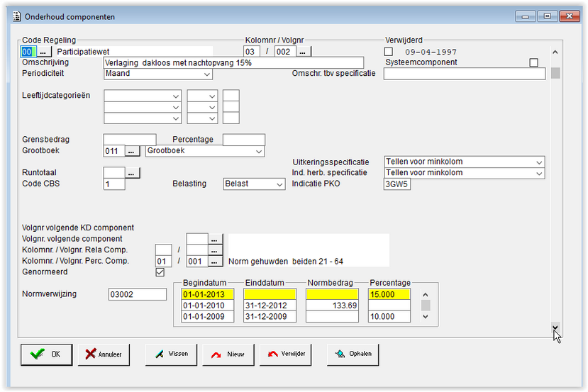Click the Code CBS field
Screen dimensions: 588x392
(x=114, y=184)
